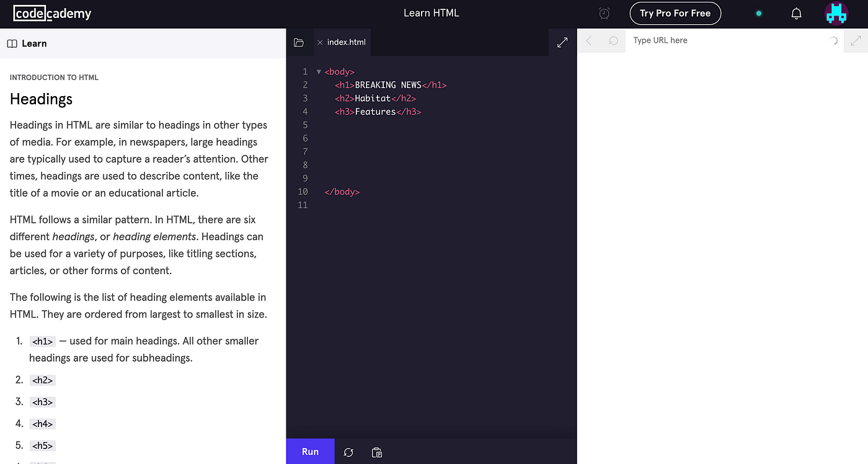Click the Try Pro For Free button

tap(675, 13)
